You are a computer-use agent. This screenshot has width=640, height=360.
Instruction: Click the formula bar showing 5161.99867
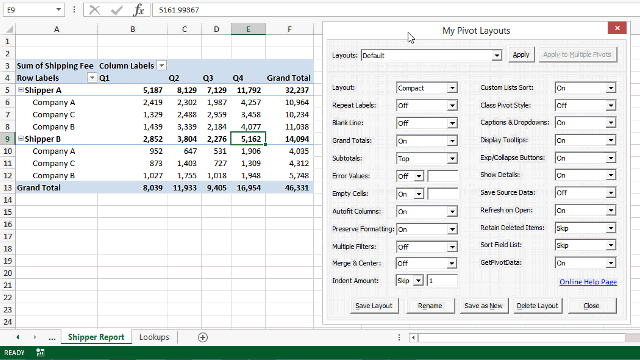tap(395, 10)
